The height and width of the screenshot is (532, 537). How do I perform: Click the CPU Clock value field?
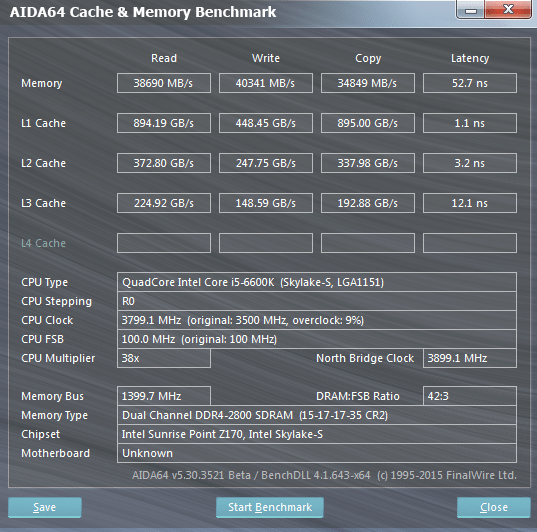(317, 320)
